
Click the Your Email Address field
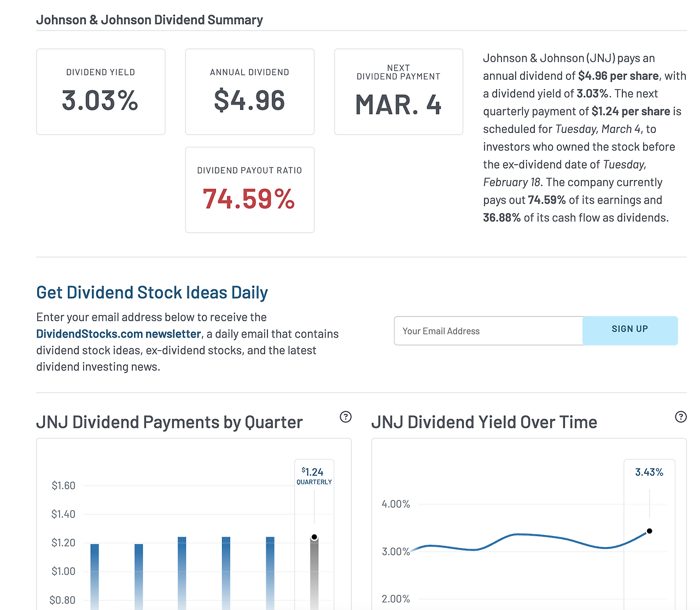(488, 331)
